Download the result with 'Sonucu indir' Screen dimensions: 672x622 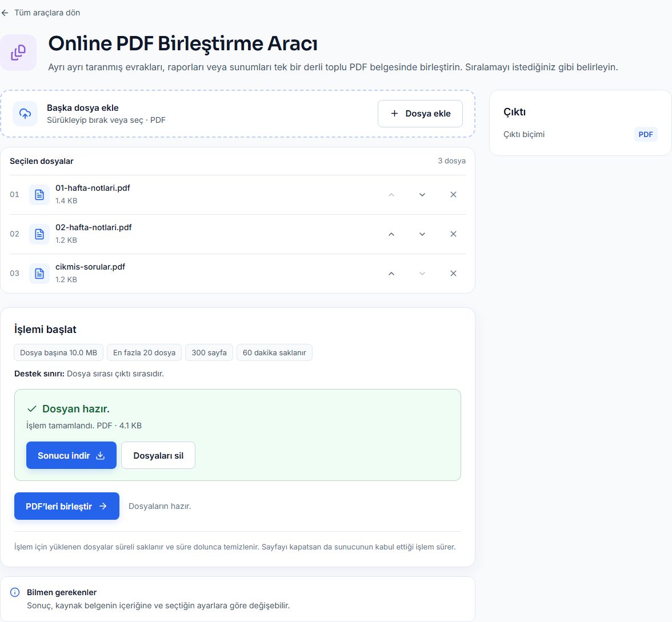tap(71, 455)
